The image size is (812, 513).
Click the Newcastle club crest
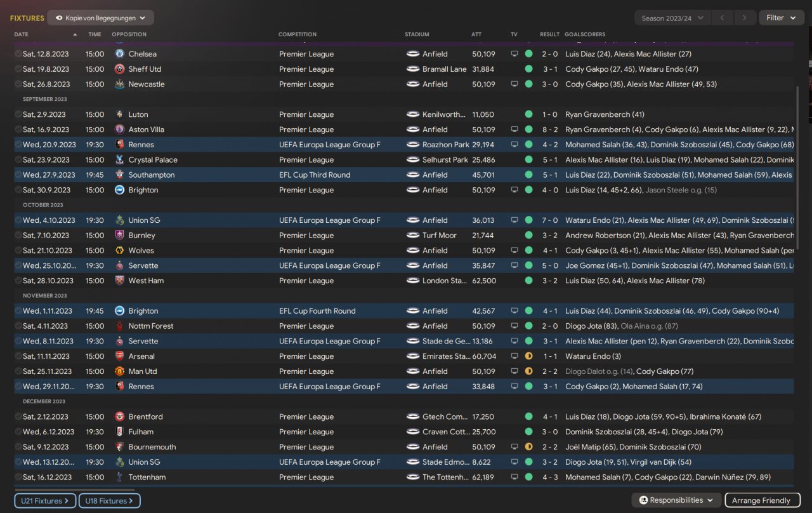119,84
